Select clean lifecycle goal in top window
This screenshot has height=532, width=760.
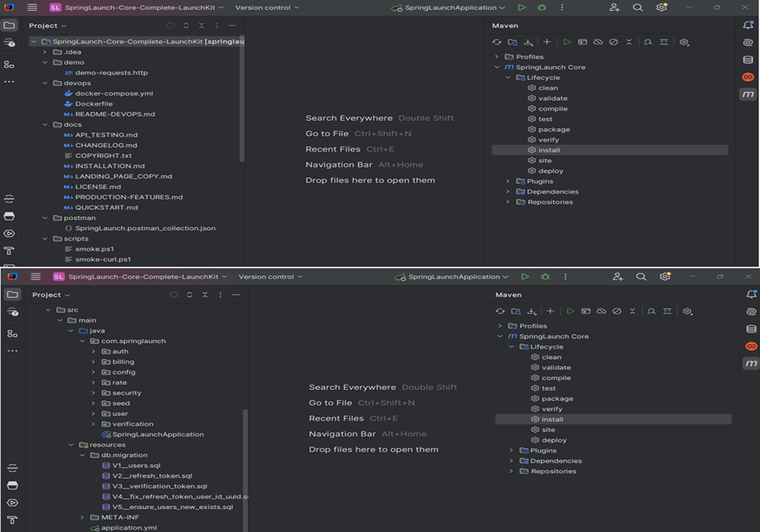548,87
